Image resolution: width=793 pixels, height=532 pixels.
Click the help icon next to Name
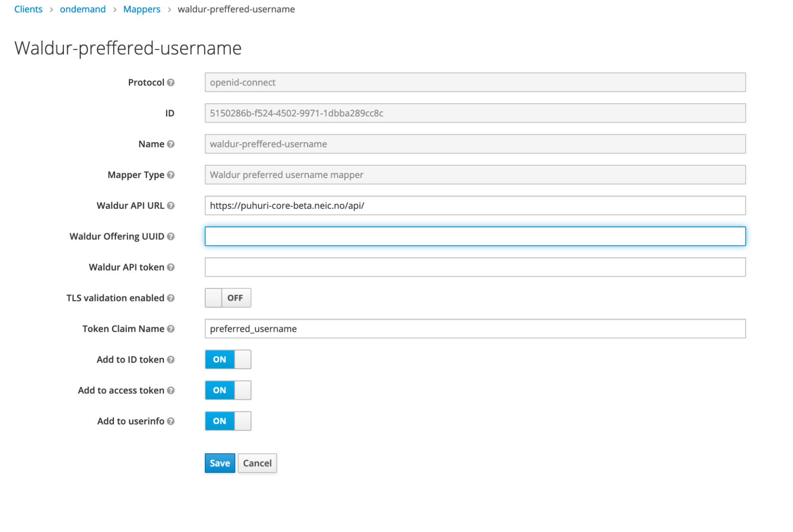click(171, 144)
